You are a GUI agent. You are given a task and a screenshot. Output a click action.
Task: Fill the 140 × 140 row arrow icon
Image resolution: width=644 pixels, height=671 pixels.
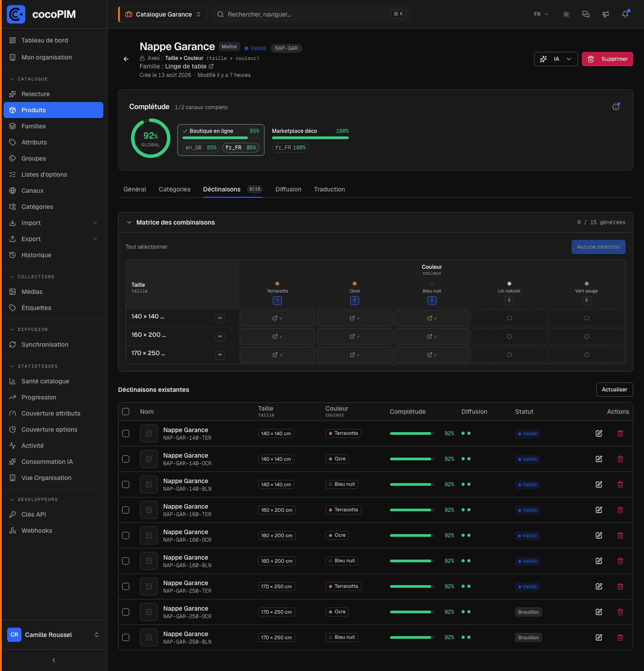[x=220, y=319]
